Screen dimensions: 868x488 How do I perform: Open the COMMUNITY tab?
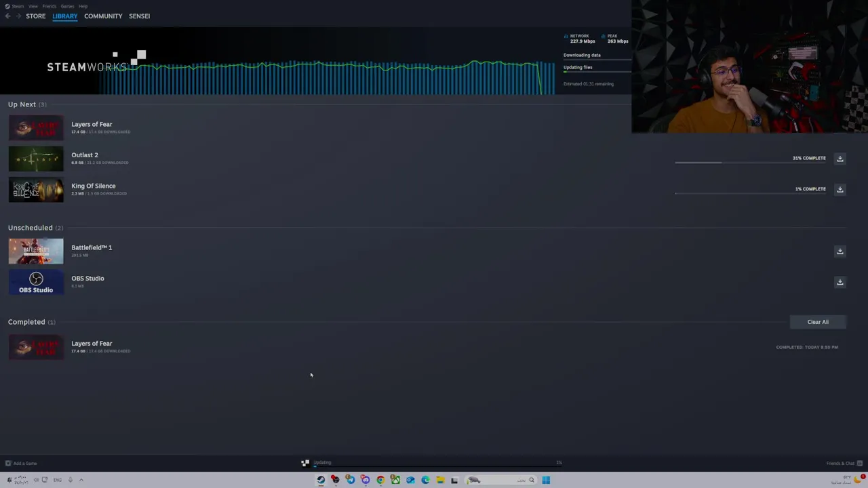click(x=103, y=16)
